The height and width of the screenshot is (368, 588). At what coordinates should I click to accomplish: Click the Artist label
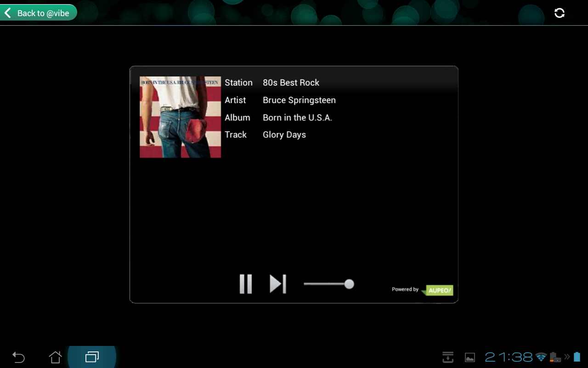[235, 100]
